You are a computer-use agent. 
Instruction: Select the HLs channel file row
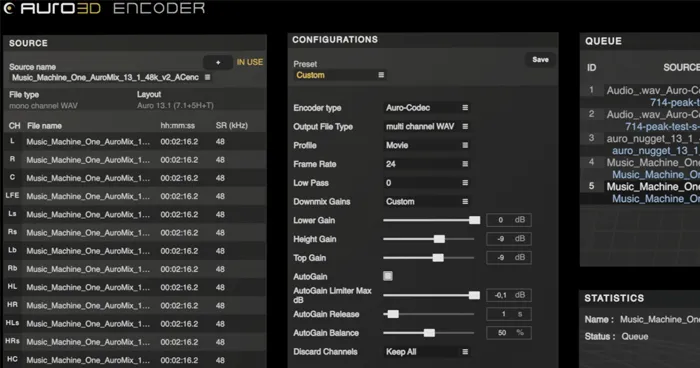click(135, 324)
